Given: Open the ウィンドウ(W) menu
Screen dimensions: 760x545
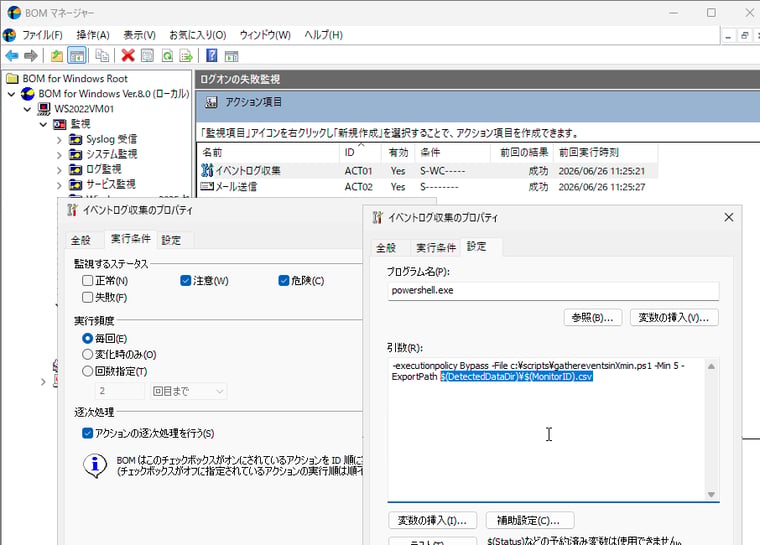Looking at the screenshot, I should [x=265, y=35].
